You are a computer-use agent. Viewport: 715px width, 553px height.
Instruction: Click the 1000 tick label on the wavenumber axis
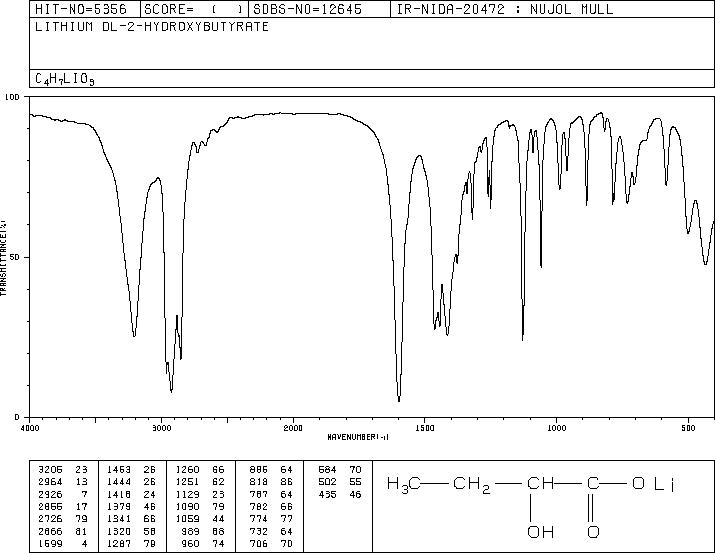tap(557, 428)
